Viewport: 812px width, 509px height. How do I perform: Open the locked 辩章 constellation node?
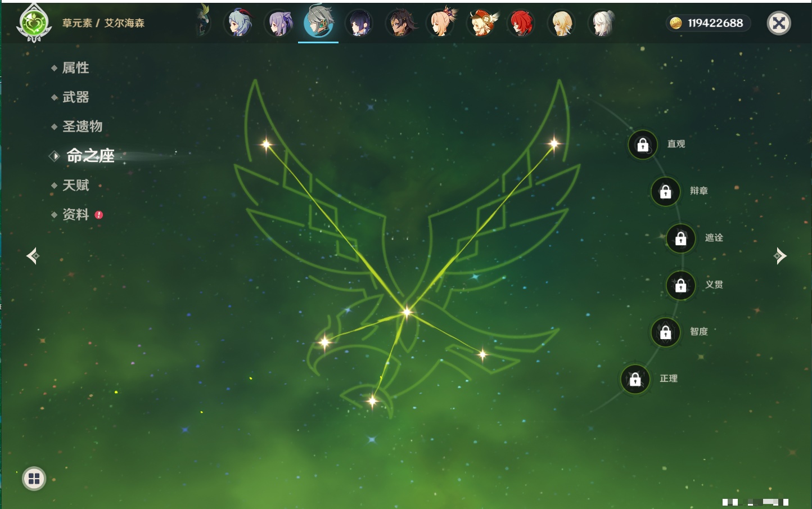pos(665,192)
